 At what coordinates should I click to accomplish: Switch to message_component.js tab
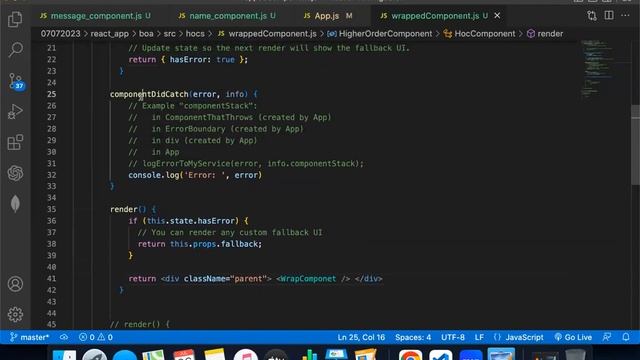pyautogui.click(x=95, y=16)
